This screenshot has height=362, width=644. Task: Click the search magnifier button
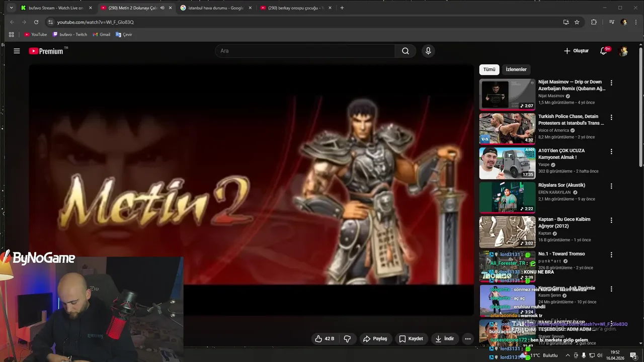[x=405, y=51]
